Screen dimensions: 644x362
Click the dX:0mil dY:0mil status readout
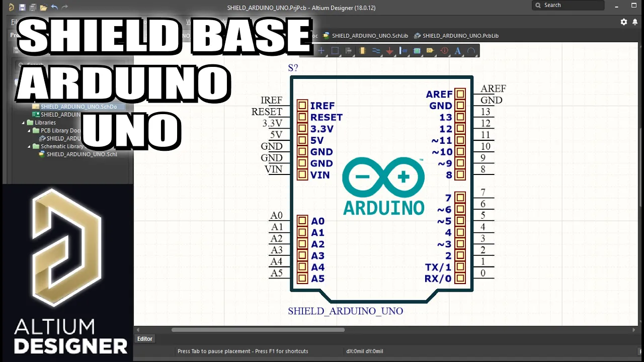[x=365, y=351]
